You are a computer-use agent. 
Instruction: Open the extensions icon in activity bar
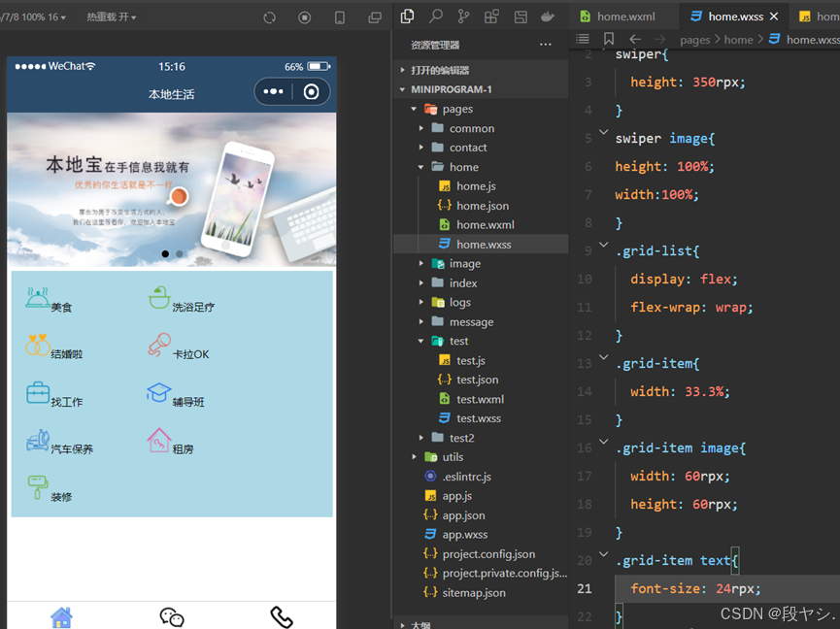(x=491, y=17)
